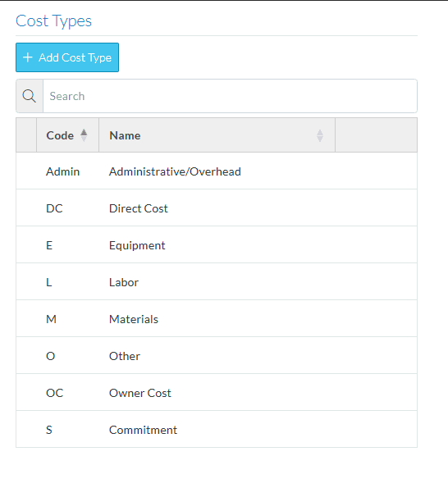Screen dimensions: 448x479
Task: Click the plus icon on Add Cost Type
Action: coord(28,57)
